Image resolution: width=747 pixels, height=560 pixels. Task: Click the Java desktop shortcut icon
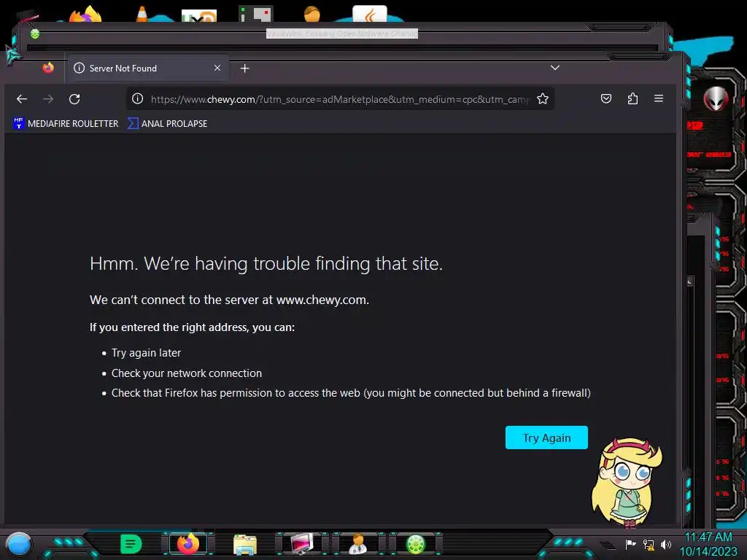(370, 14)
